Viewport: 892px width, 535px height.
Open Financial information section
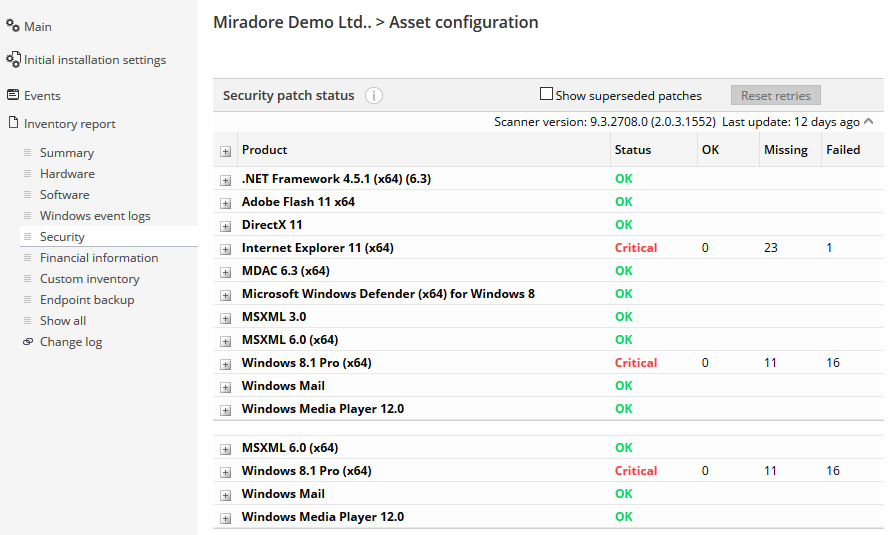pos(99,258)
